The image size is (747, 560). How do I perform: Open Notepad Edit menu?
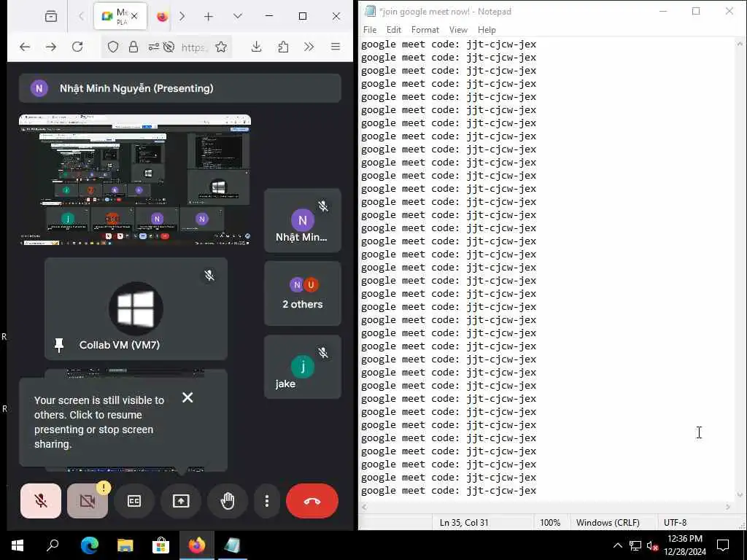tap(393, 29)
